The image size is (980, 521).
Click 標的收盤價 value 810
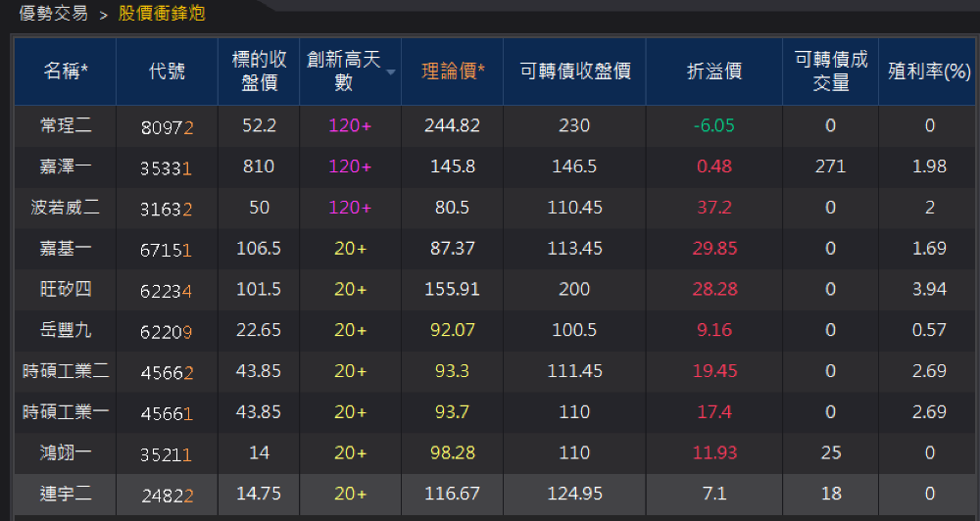[x=259, y=166]
